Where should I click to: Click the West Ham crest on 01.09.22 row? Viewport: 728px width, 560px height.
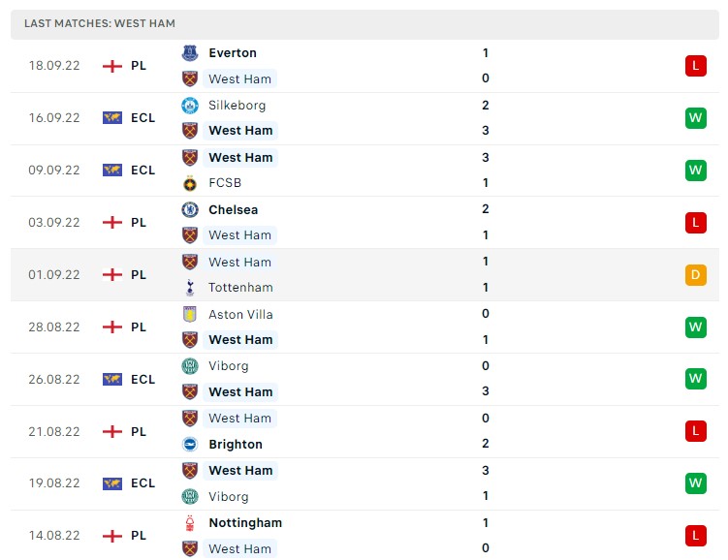tap(190, 262)
